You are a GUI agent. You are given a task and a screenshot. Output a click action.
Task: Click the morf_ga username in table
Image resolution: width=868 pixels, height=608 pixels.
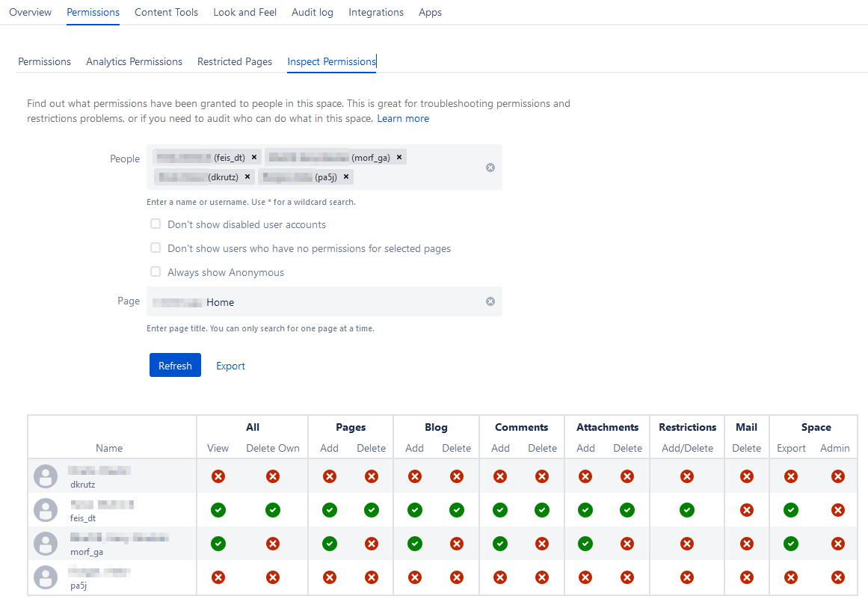[x=87, y=552]
